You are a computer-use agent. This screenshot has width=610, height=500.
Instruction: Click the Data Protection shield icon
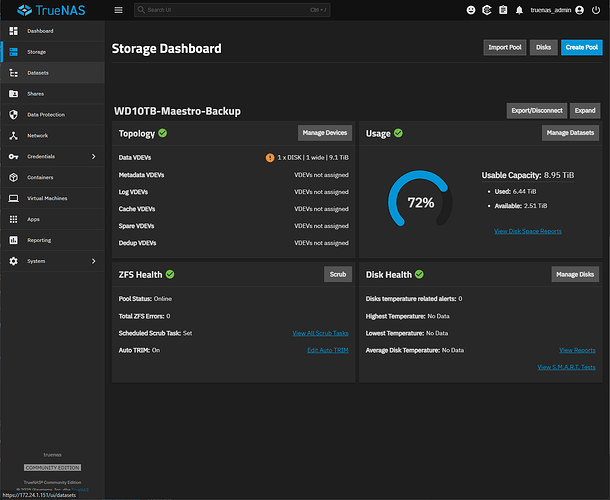(14, 114)
